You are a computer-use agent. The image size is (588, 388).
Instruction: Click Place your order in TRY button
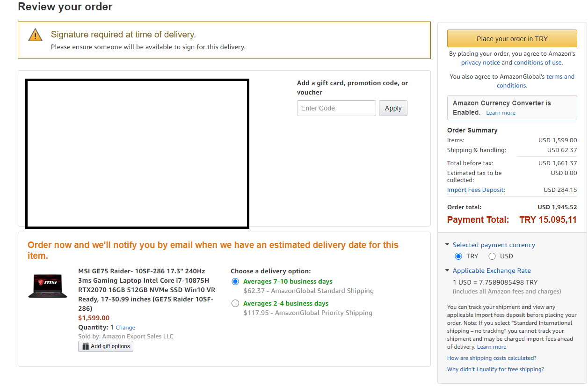point(512,39)
